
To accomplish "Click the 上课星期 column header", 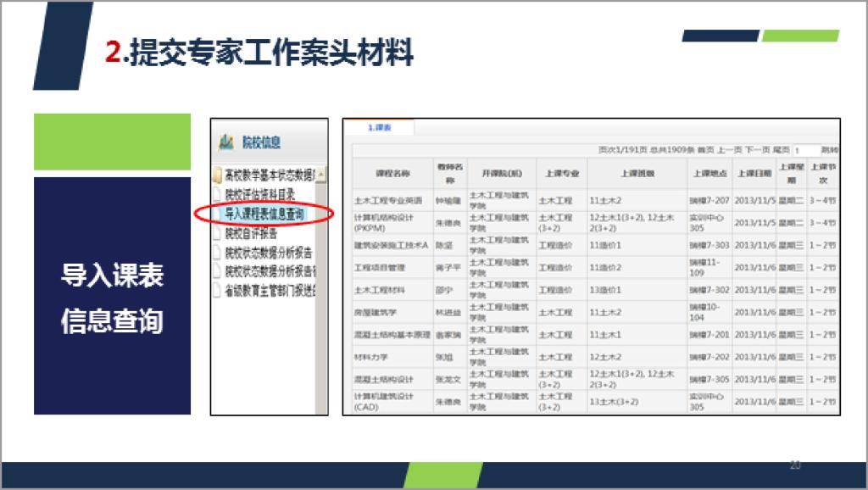I will (792, 173).
